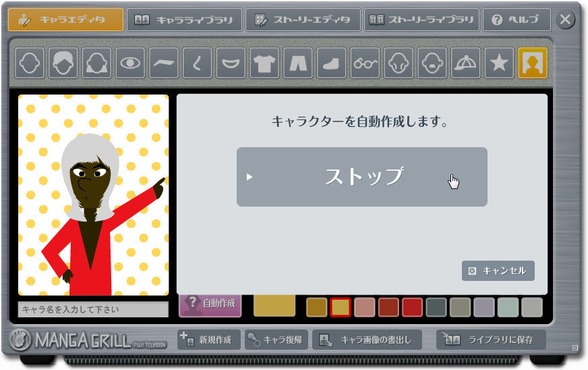Viewport: 588px width, 370px height.
Task: Select the highlighted portrait pose icon
Action: click(533, 63)
